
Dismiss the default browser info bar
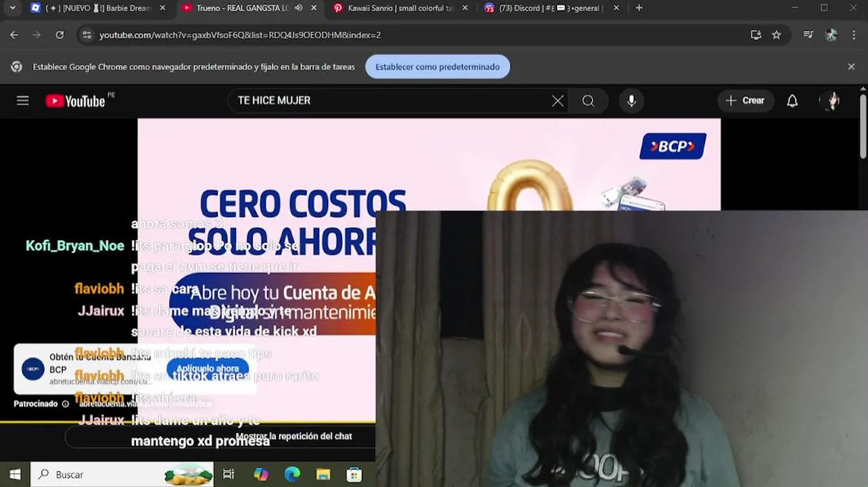[x=851, y=67]
